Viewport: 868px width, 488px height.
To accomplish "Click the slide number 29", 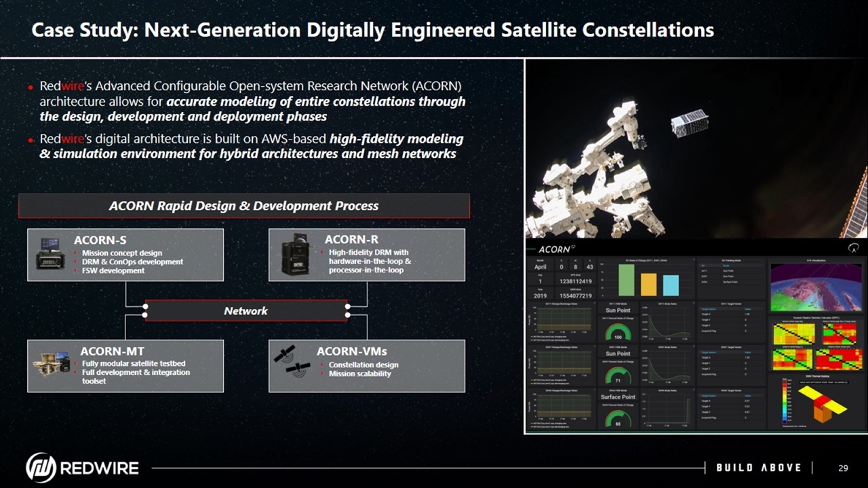I will click(x=844, y=468).
